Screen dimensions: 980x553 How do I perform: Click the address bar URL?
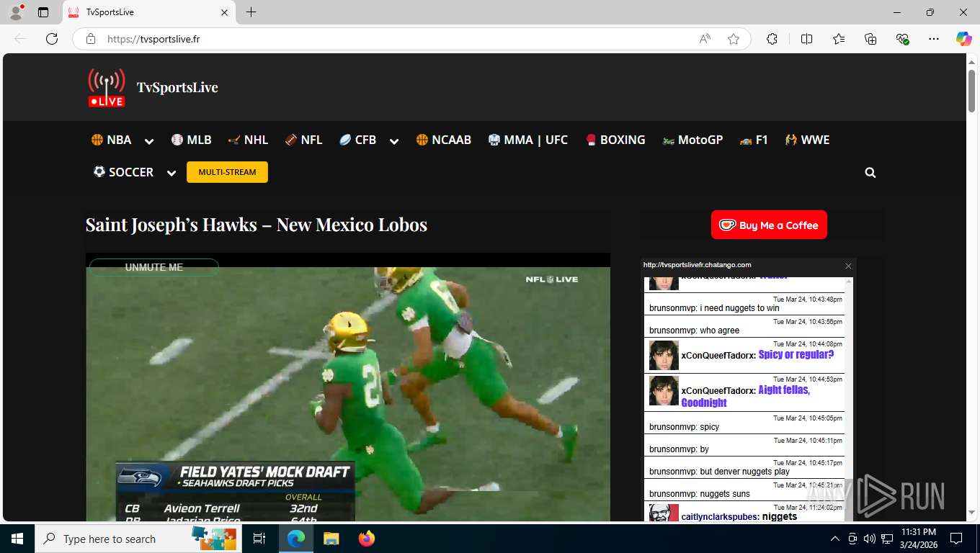click(153, 39)
